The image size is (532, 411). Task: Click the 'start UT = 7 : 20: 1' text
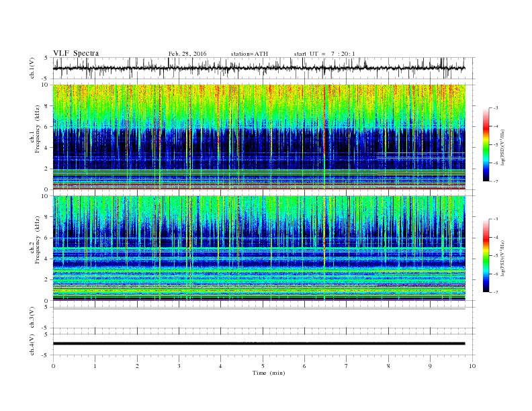(x=324, y=54)
